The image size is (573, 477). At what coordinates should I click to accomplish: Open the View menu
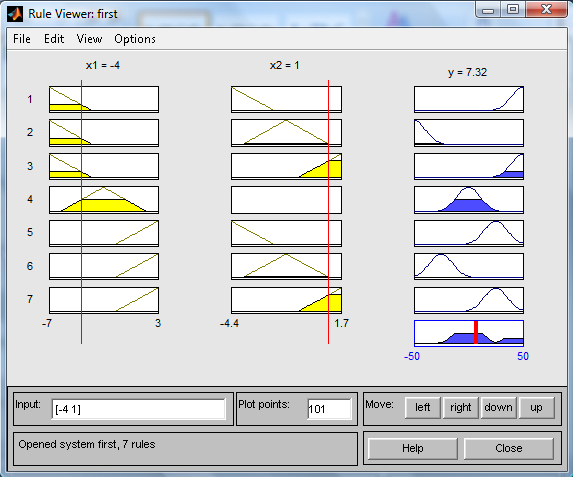(89, 39)
